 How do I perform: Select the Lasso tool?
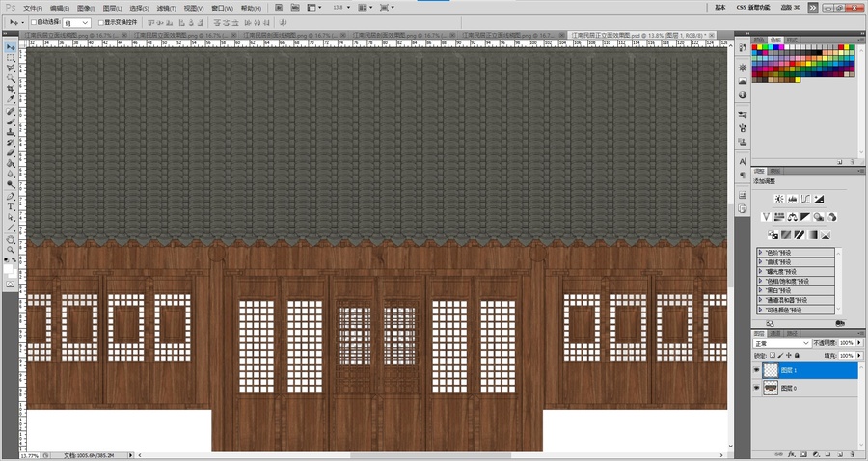point(11,68)
